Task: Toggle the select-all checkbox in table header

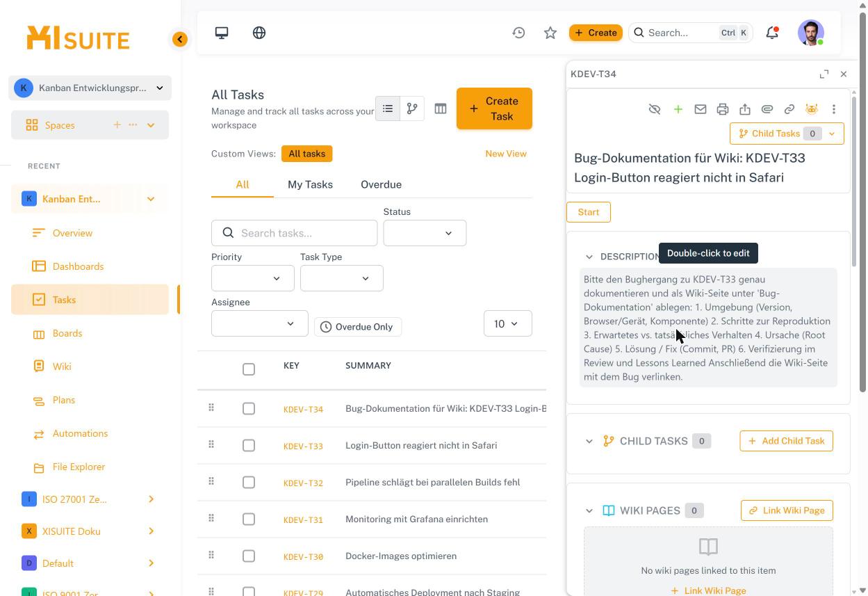Action: pyautogui.click(x=249, y=369)
